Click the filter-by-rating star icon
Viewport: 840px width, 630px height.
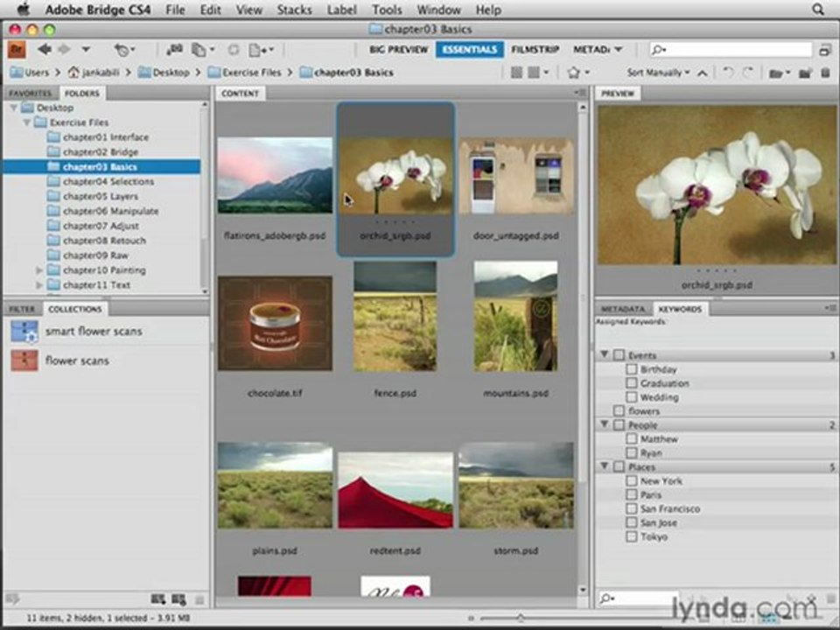(574, 73)
